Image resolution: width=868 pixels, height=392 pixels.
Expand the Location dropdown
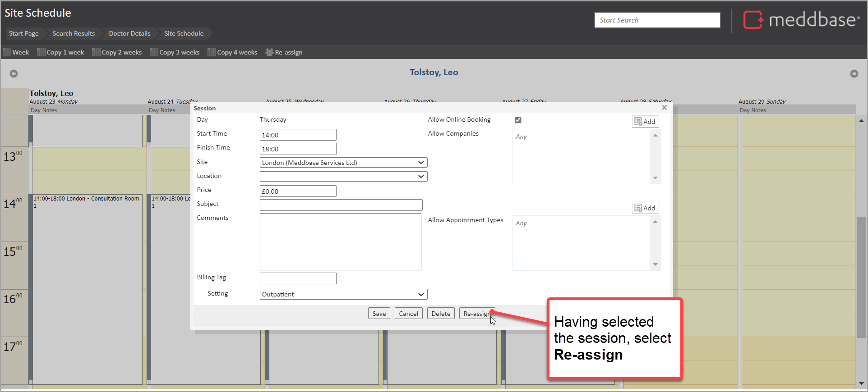[343, 177]
